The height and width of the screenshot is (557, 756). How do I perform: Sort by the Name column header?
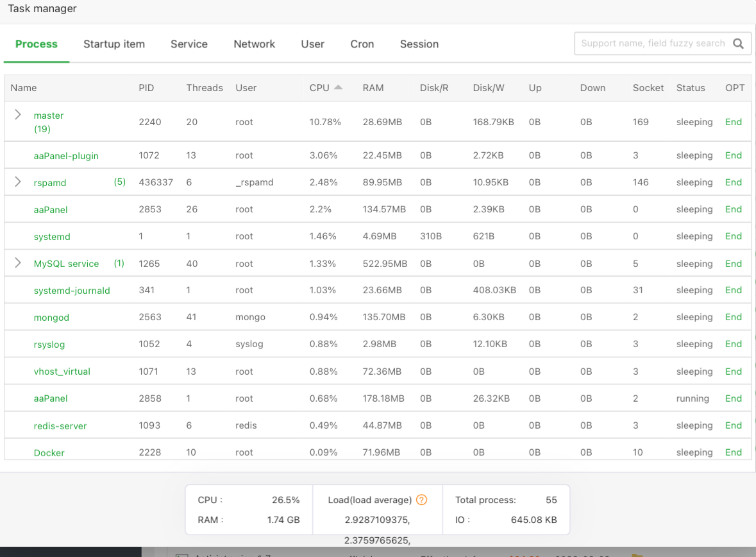click(x=24, y=88)
